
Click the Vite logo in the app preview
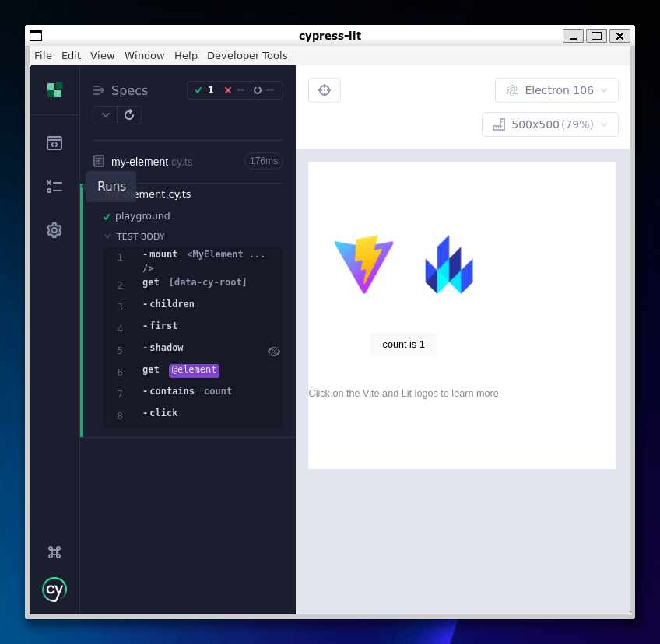pos(363,264)
